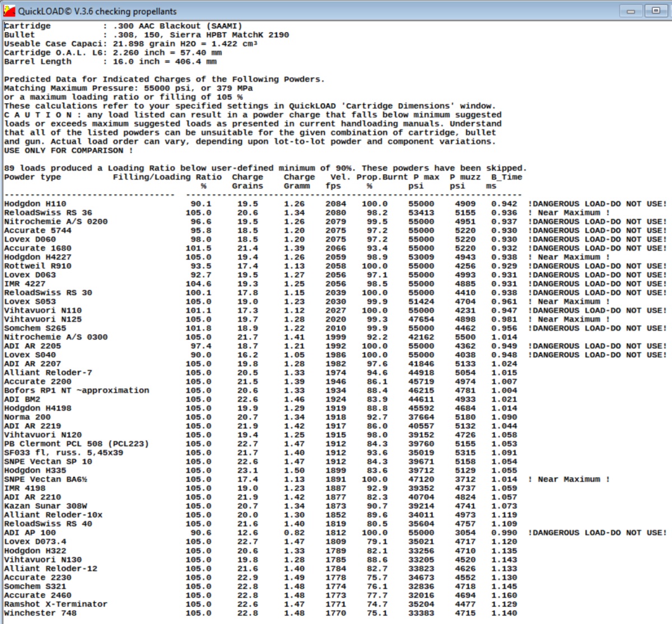Click the Cartridge .300 AAC Blackout (SAAMI) line
The width and height of the screenshot is (672, 624).
[x=123, y=26]
